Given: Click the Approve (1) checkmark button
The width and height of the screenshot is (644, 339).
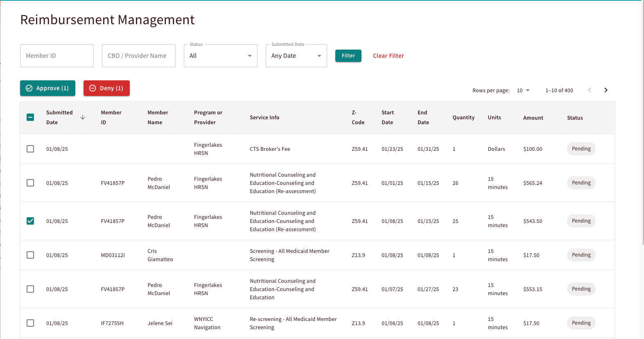Looking at the screenshot, I should [47, 88].
